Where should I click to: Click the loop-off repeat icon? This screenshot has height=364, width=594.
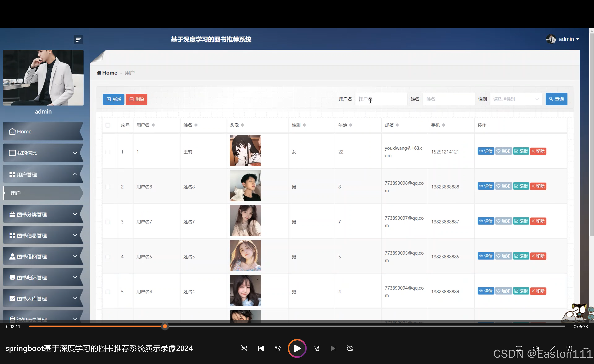(350, 348)
